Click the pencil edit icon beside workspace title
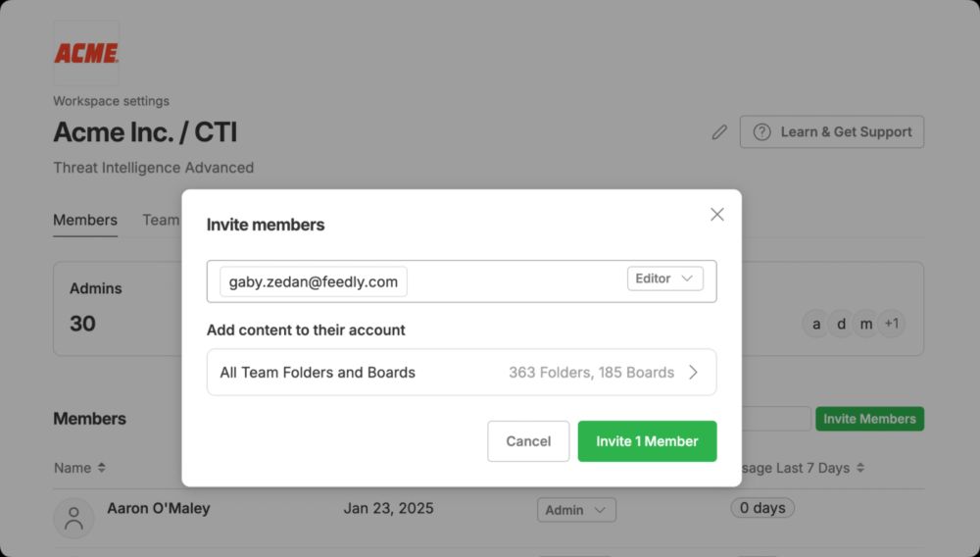980x557 pixels. click(x=719, y=132)
